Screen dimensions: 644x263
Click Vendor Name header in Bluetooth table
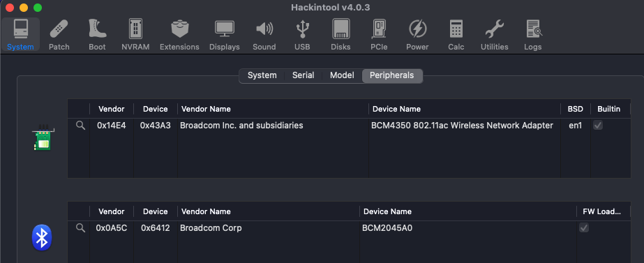point(269,211)
